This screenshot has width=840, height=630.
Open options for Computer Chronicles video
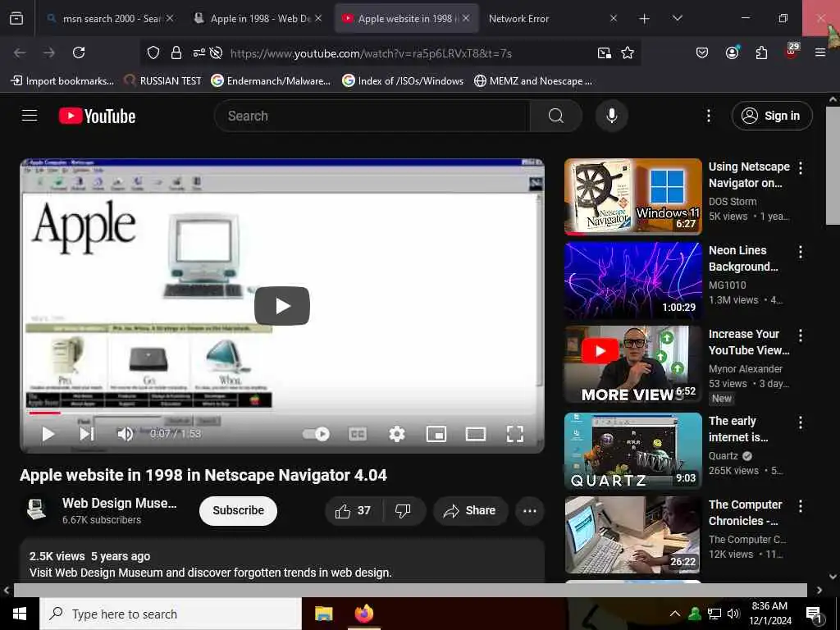[801, 506]
